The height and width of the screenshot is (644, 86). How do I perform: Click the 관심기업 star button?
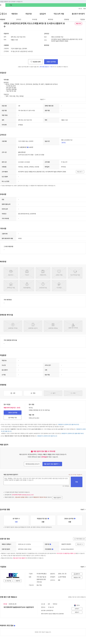click(x=8, y=581)
